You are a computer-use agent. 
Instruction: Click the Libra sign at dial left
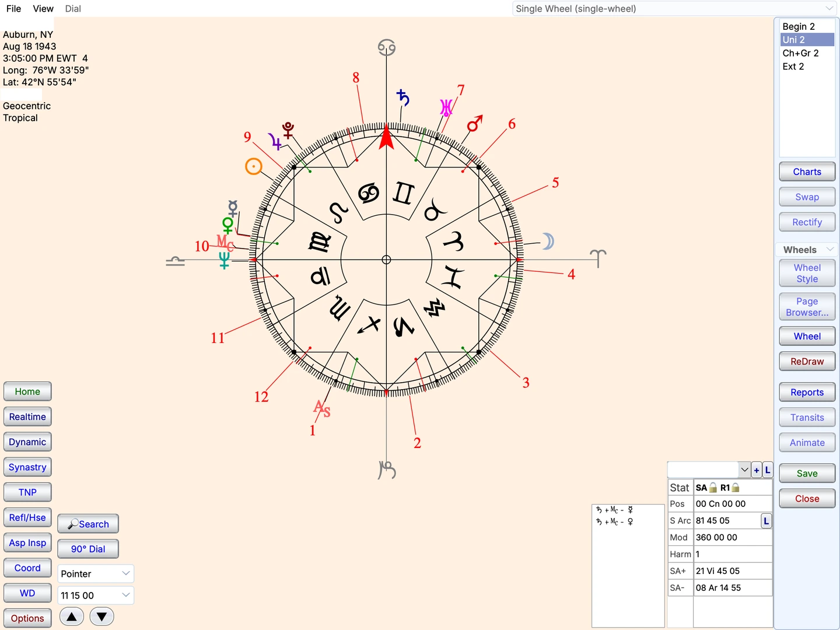[x=175, y=261]
